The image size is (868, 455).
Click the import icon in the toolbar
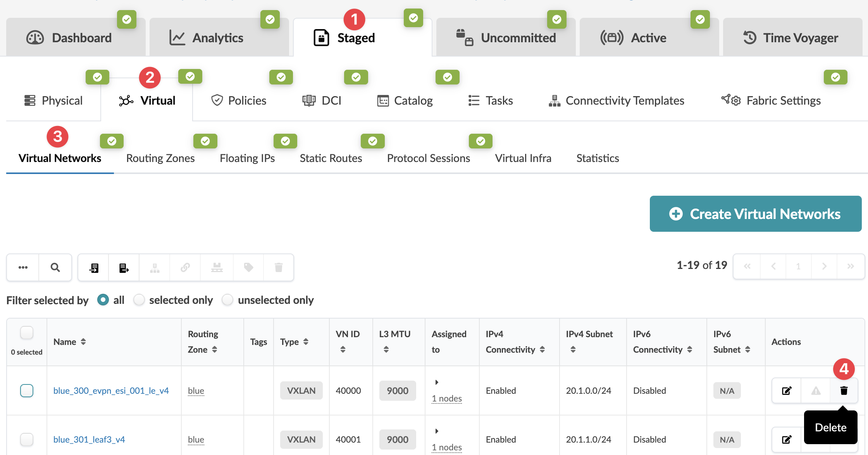click(x=93, y=267)
